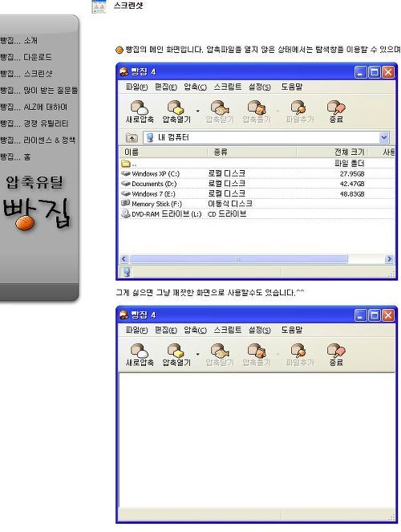The width and height of the screenshot is (401, 532).
Task: Open the 빵집... 홈 sidebar link
Action: point(15,156)
